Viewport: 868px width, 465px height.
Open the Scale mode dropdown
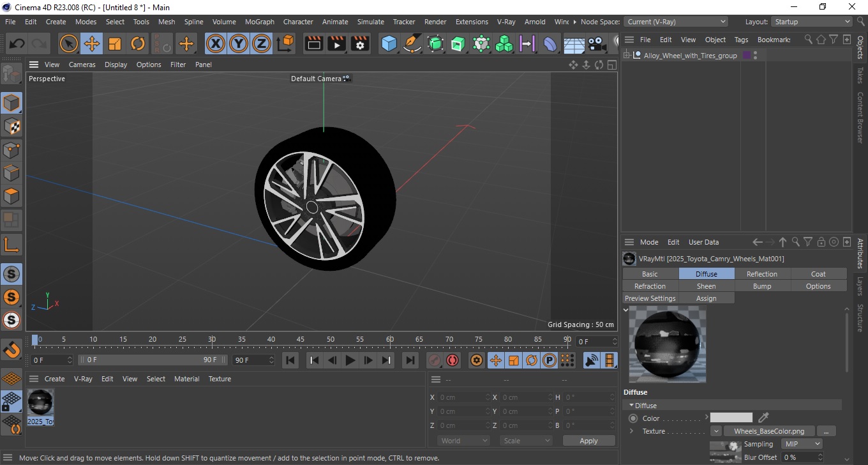(526, 441)
